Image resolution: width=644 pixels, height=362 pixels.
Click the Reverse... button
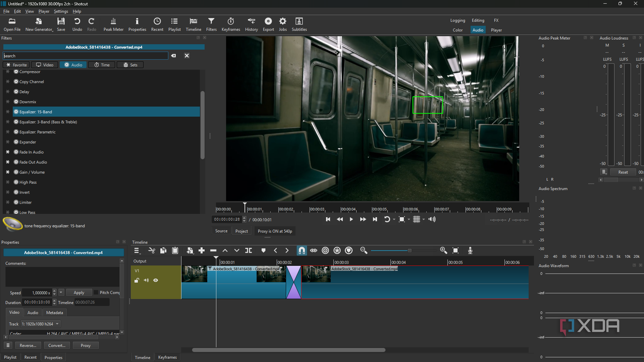pyautogui.click(x=28, y=345)
